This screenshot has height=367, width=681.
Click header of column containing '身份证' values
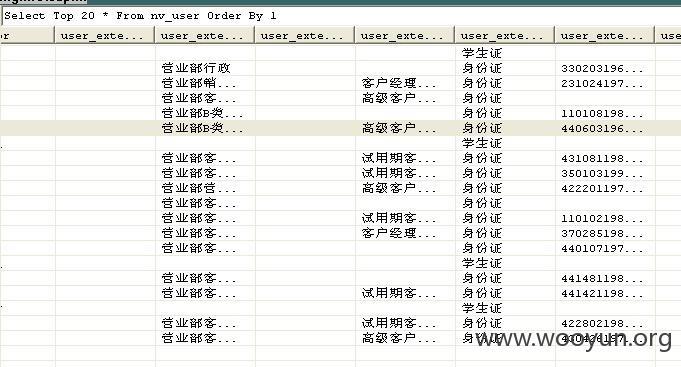point(505,35)
